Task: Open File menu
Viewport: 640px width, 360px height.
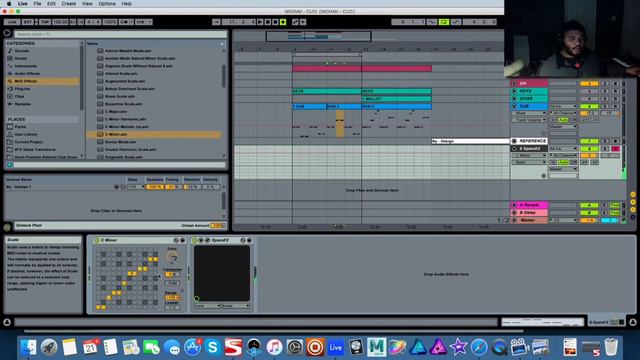Action: click(38, 4)
